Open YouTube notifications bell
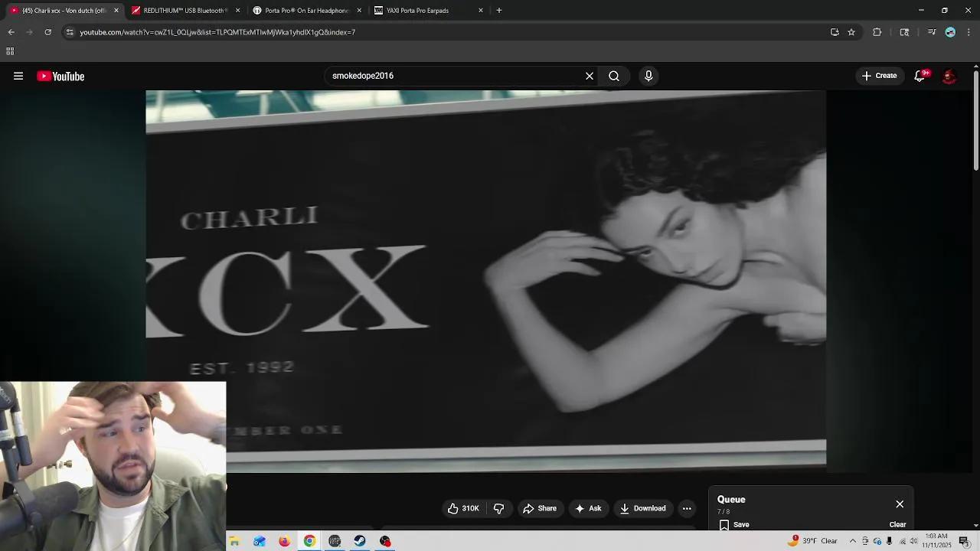This screenshot has width=980, height=551. pos(920,76)
